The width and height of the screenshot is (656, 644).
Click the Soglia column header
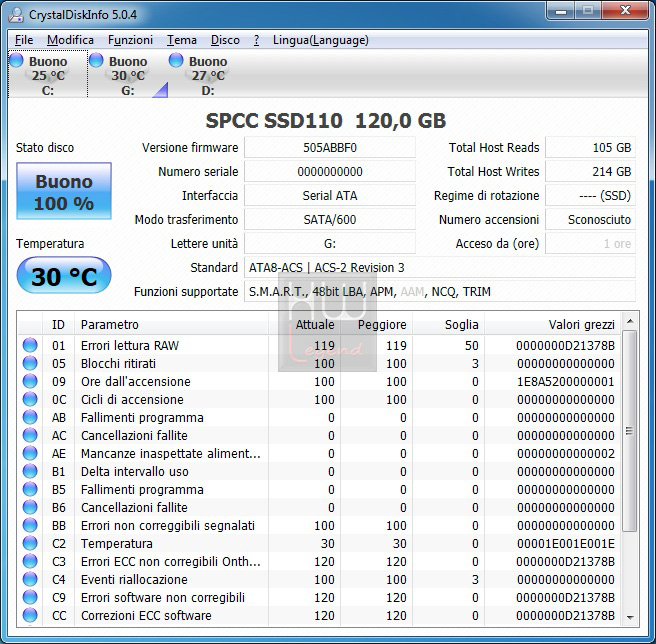coord(448,325)
